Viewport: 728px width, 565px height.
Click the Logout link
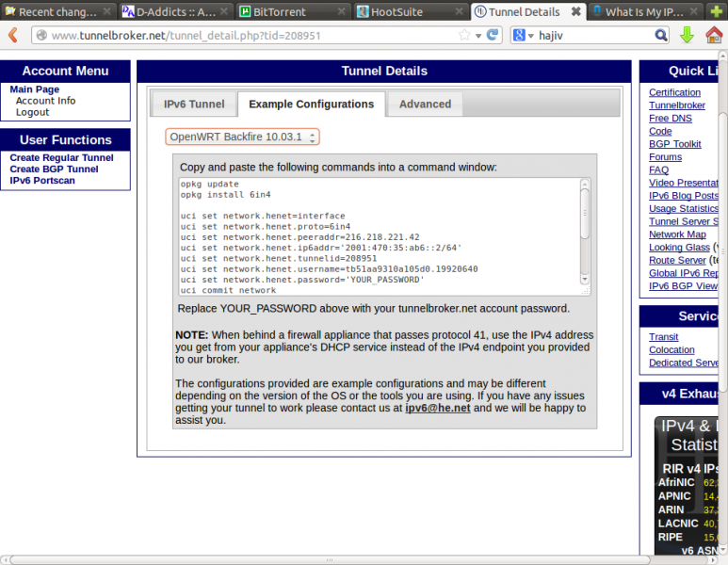(x=32, y=113)
